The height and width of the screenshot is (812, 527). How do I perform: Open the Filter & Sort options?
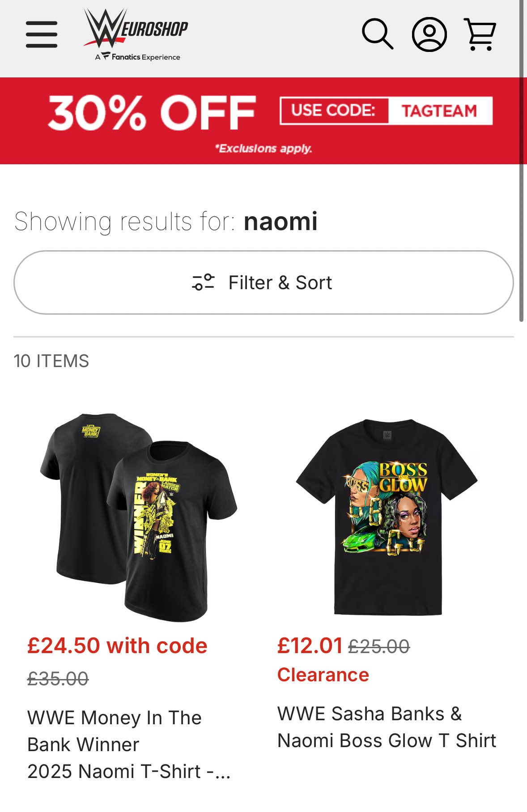point(280,282)
